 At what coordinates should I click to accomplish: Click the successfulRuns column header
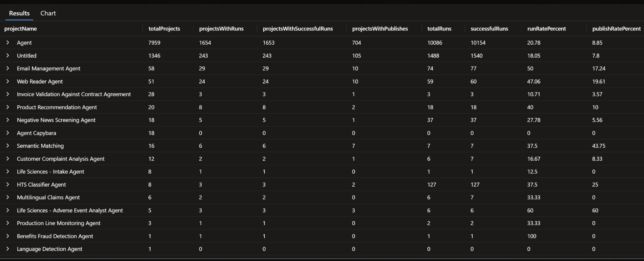(x=489, y=29)
